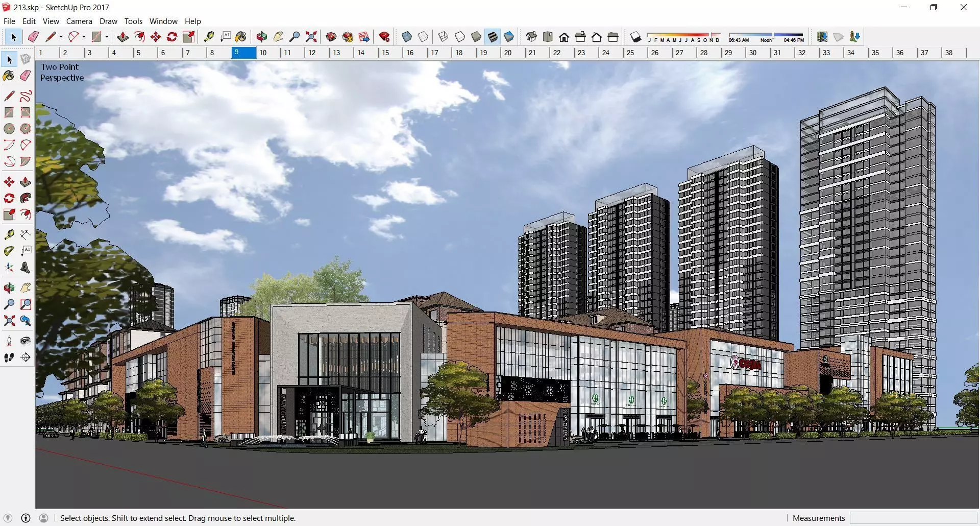Open the View menu
This screenshot has width=980, height=526.
(51, 21)
